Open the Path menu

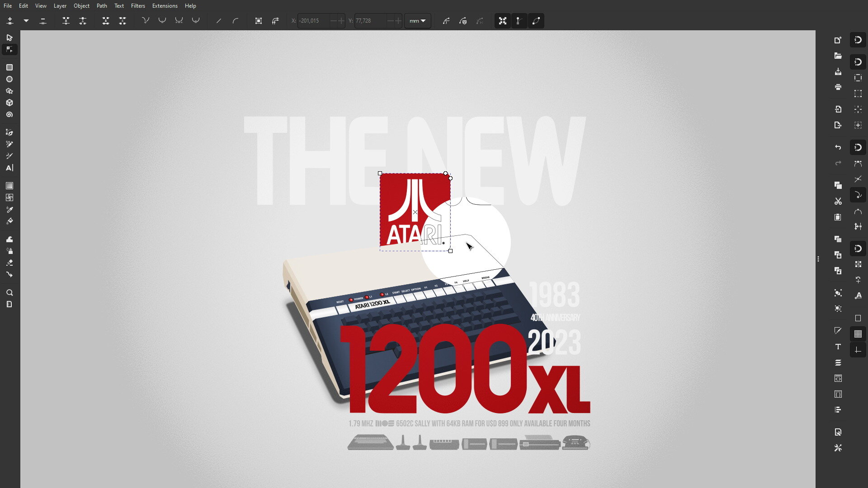coord(102,6)
